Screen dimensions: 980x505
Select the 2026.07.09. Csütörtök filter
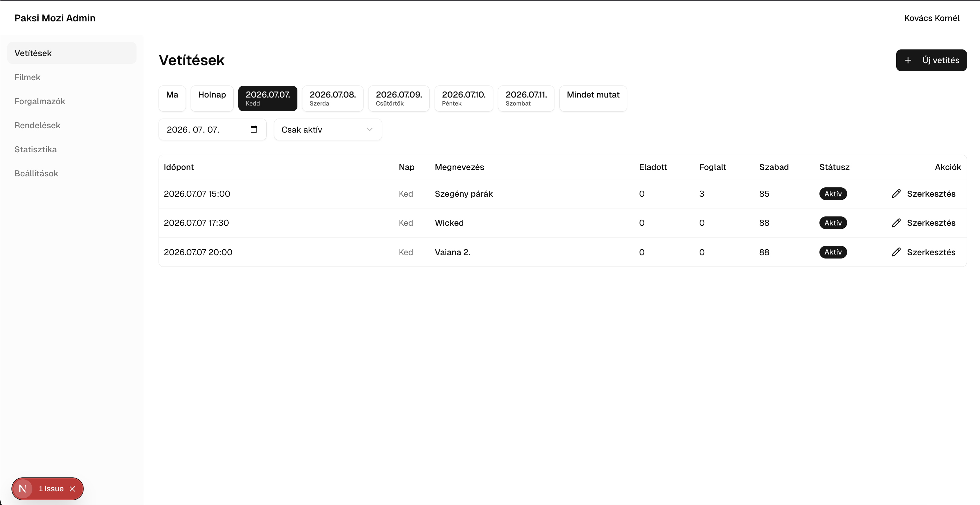click(x=399, y=98)
